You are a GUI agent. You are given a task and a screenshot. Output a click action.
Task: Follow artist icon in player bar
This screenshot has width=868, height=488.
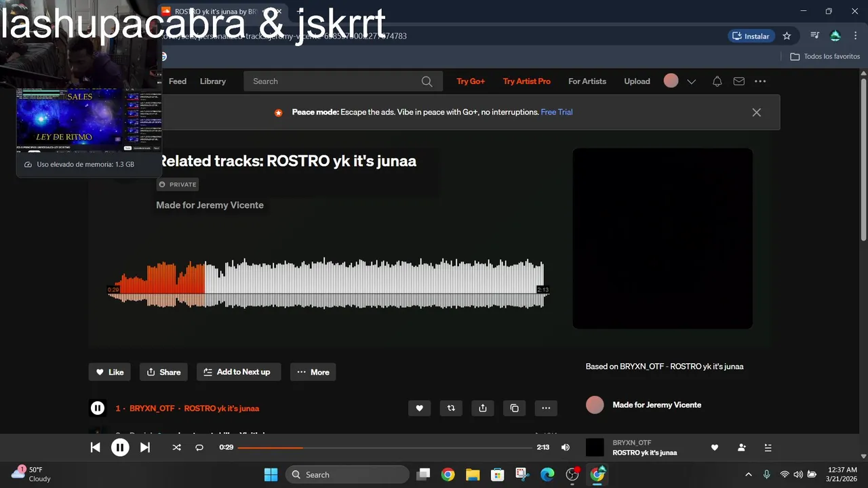[x=742, y=447]
